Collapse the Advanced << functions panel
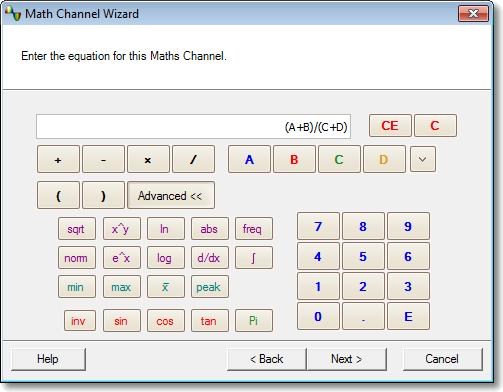The image size is (503, 392). point(171,195)
